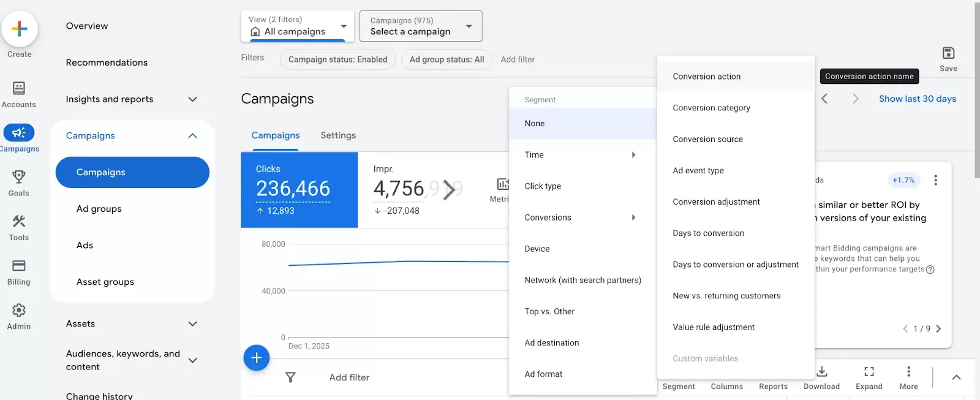Image resolution: width=980 pixels, height=400 pixels.
Task: Select Network (with search partners) segment
Action: 582,280
